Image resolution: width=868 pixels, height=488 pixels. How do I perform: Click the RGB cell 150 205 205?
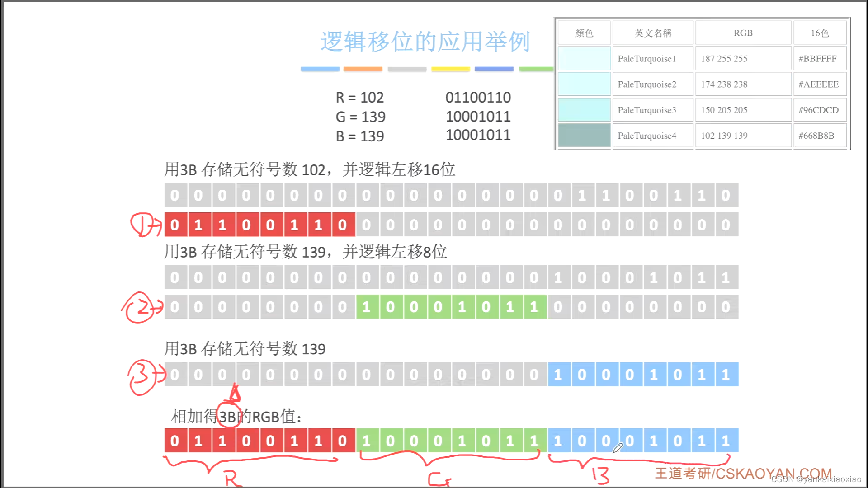[x=743, y=110]
